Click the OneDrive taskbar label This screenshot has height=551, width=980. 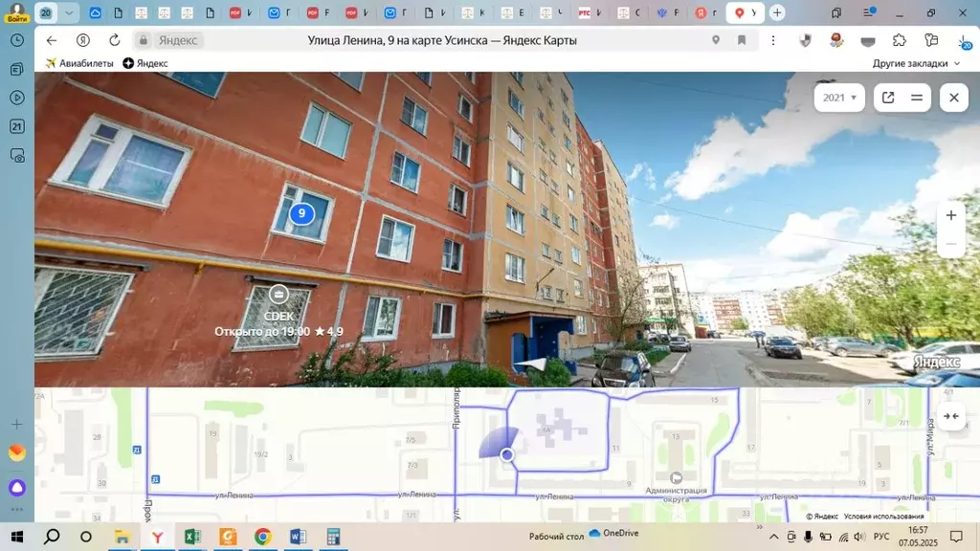[x=613, y=533]
